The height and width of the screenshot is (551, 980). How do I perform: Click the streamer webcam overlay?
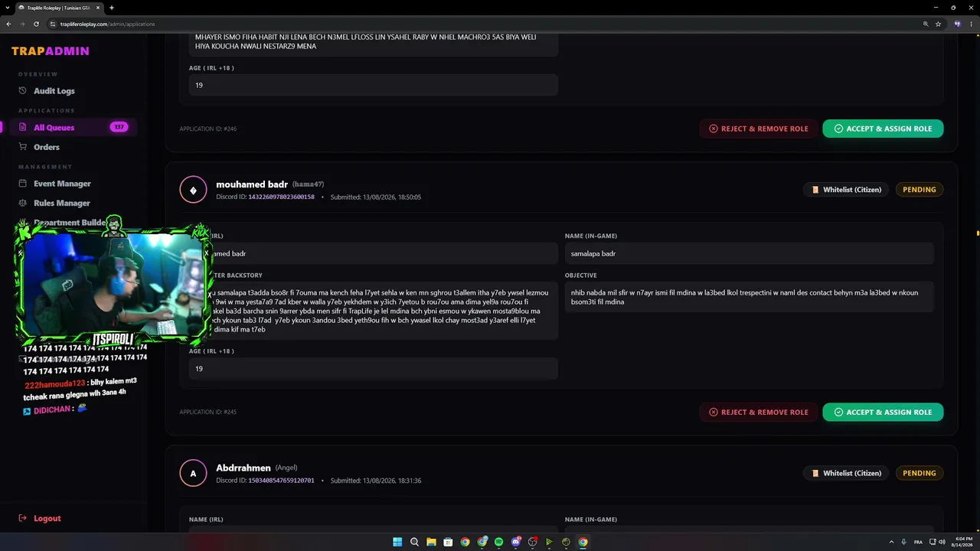tap(113, 283)
